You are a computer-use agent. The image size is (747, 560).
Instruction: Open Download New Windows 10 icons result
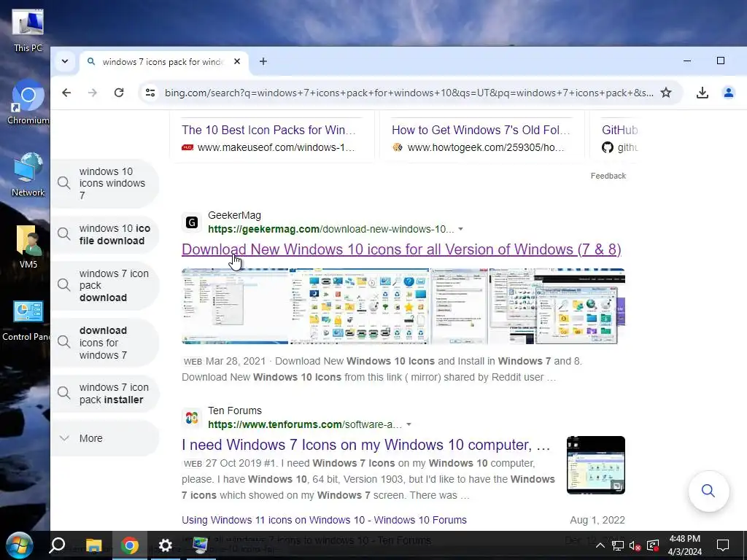pyautogui.click(x=402, y=249)
